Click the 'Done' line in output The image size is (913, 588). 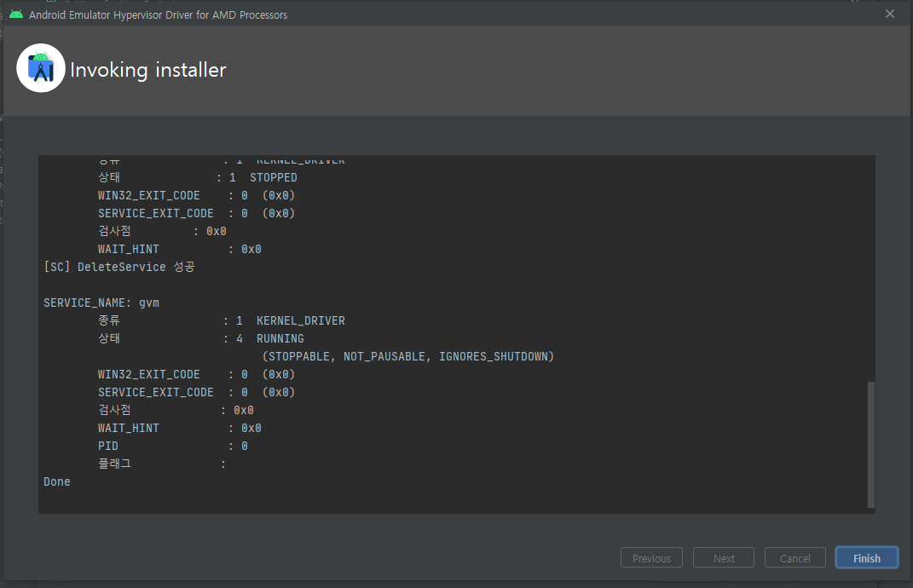[x=57, y=481]
